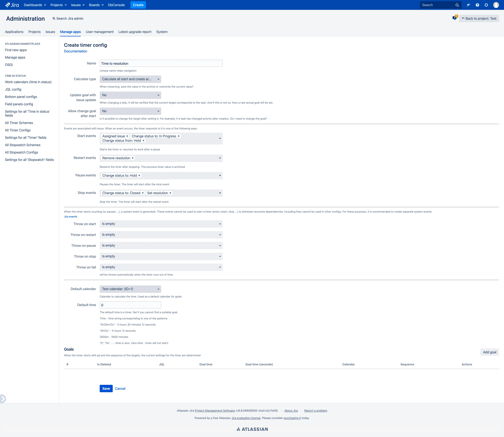
Task: Open Work calendars (time in status)
Action: pyautogui.click(x=28, y=82)
